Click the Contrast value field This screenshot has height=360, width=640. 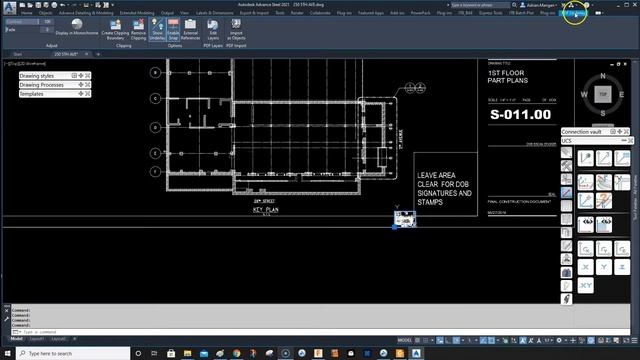(x=47, y=22)
